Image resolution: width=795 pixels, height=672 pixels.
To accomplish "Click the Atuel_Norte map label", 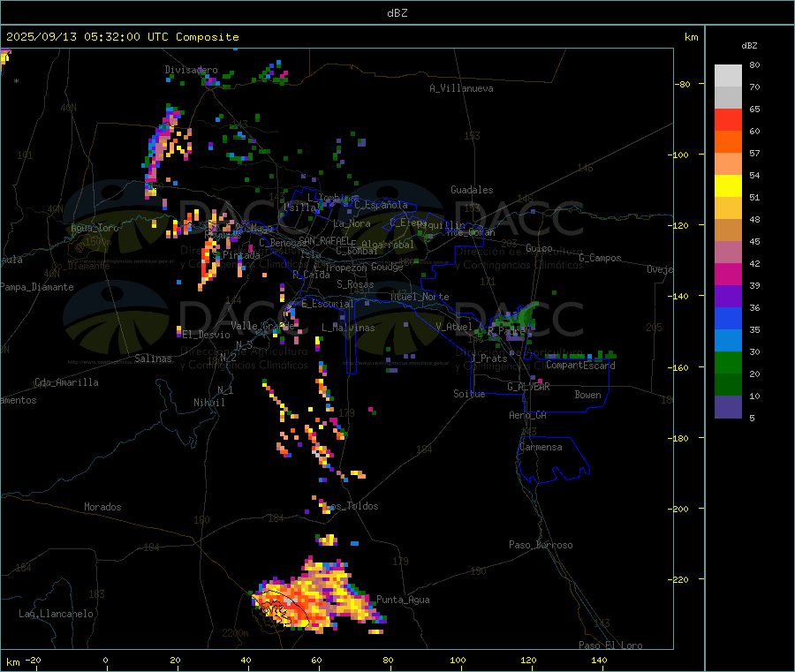I will [x=420, y=297].
